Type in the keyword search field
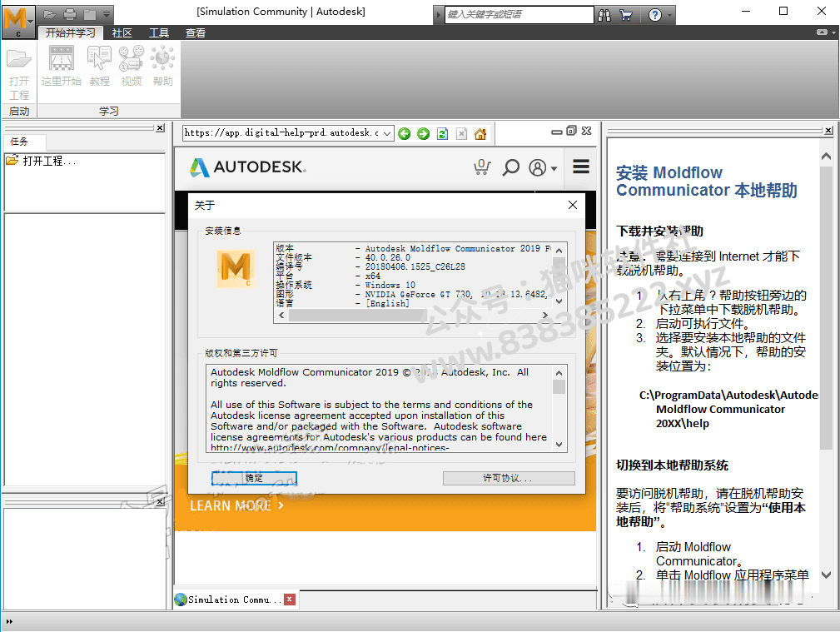The width and height of the screenshot is (840, 632). [519, 14]
